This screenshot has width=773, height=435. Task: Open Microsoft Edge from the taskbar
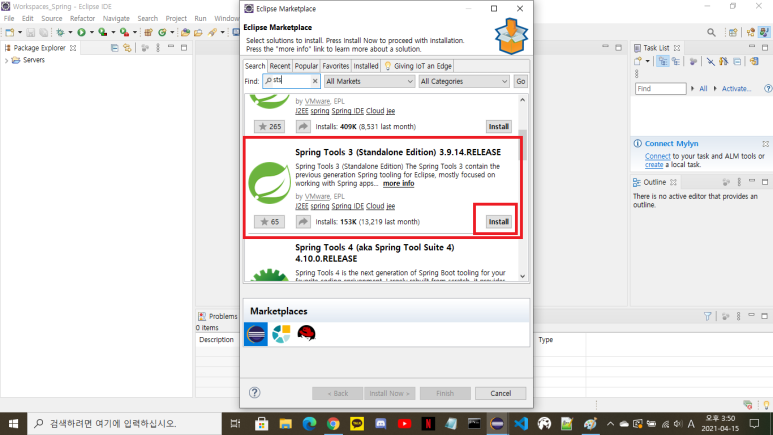309,424
